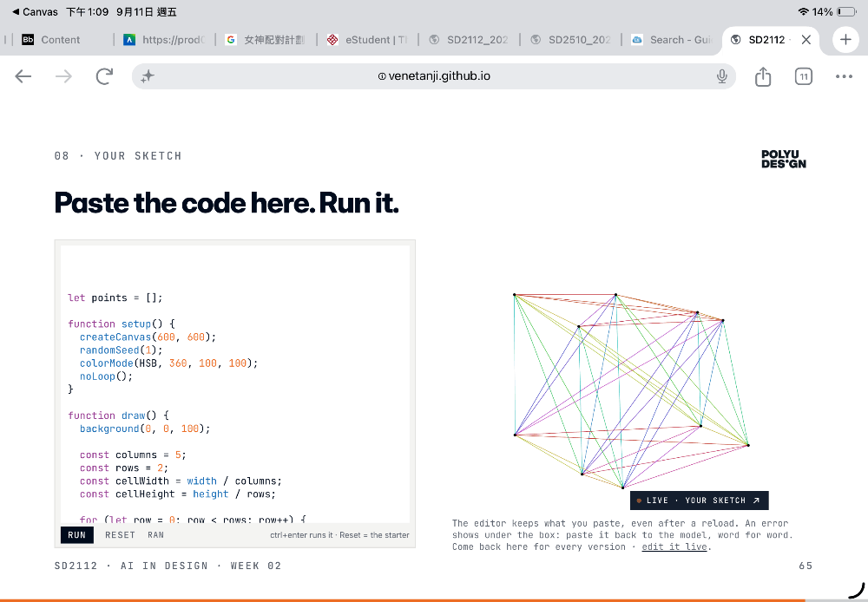Click RESET to restore the starter code

click(120, 535)
